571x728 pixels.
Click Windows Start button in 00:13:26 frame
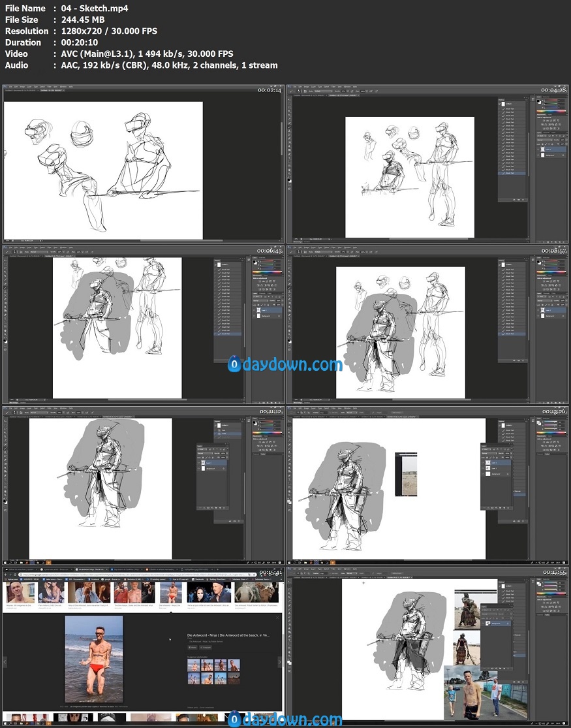pos(289,563)
